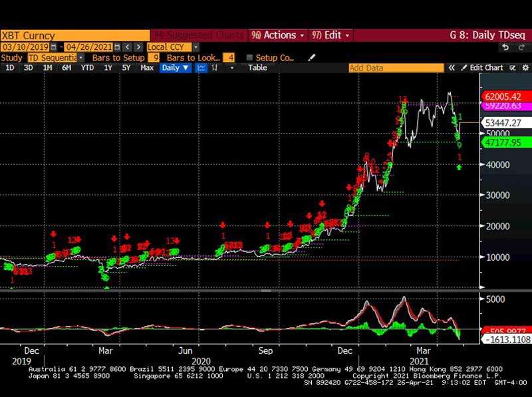This screenshot has height=397, width=532.
Task: Open the 97) Edit menu
Action: tap(331, 35)
